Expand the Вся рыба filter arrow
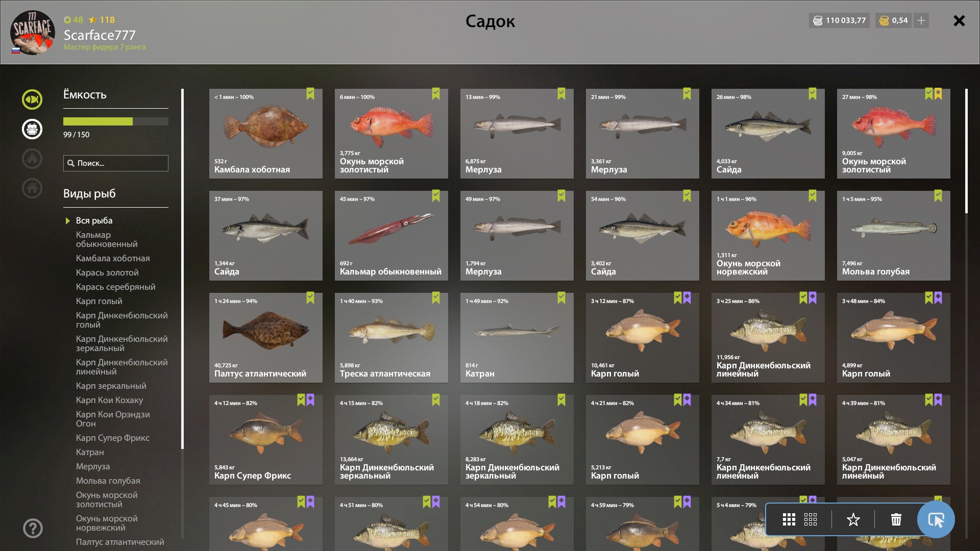980x551 pixels. [67, 221]
